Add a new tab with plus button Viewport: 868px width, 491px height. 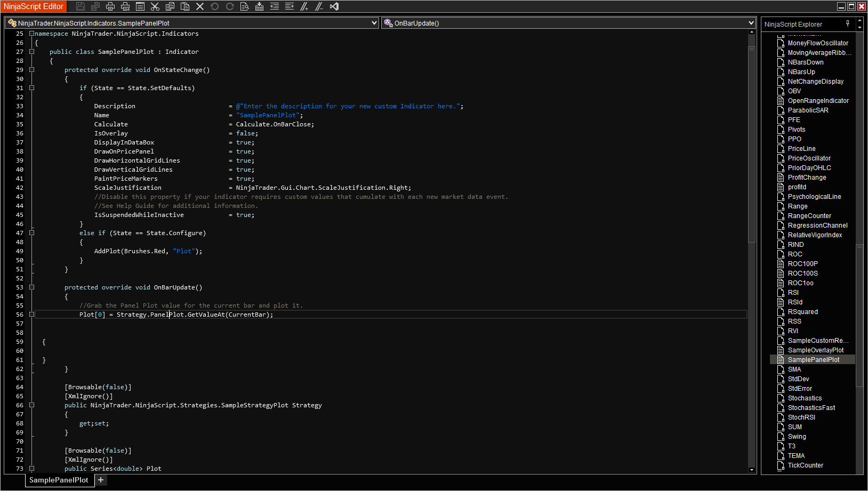point(101,480)
